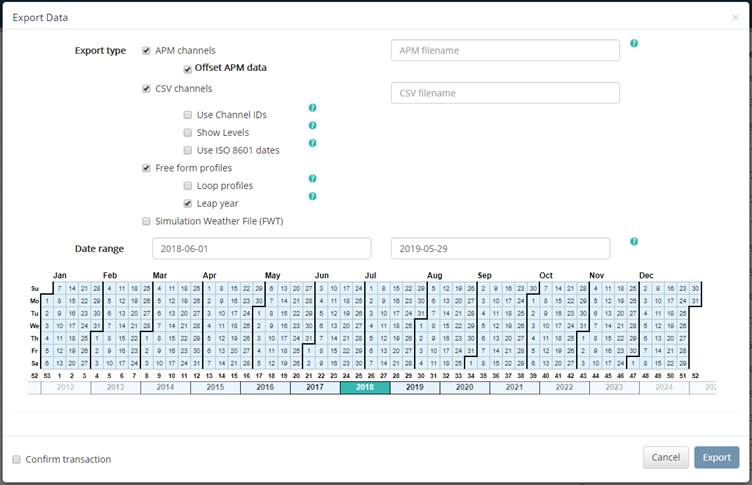This screenshot has height=485, width=752.
Task: Enable the Loop profiles checkbox
Action: [x=188, y=186]
